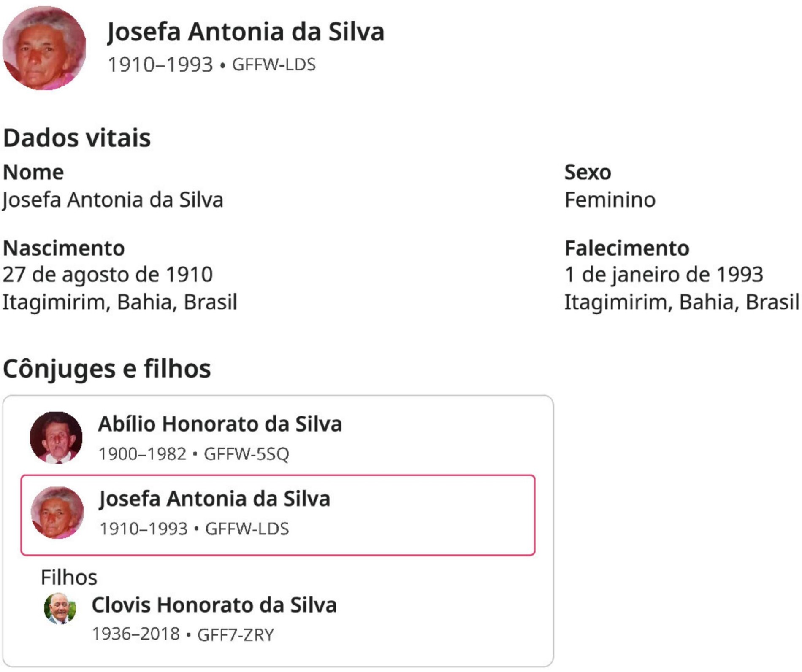Viewport: 802px width, 672px height.
Task: Click the header ID GFFW-LDS beside 1910–1993
Action: (274, 65)
